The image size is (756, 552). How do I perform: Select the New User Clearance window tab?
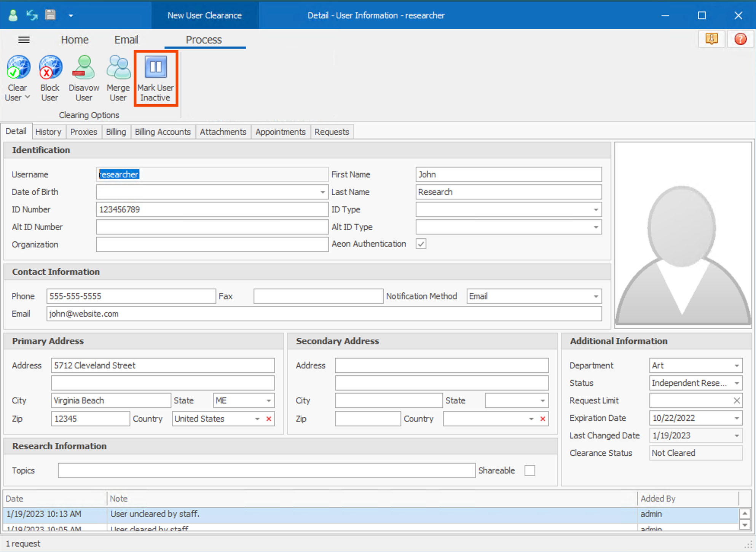(x=205, y=15)
